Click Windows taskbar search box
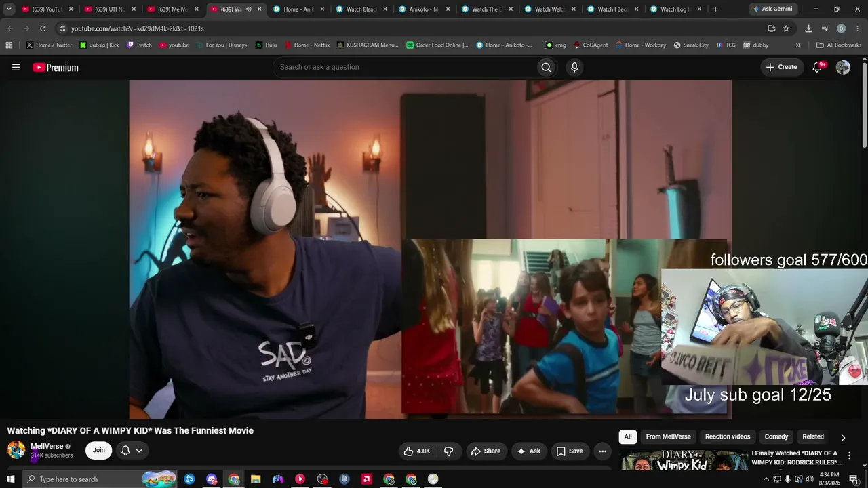868x488 pixels. click(99, 479)
